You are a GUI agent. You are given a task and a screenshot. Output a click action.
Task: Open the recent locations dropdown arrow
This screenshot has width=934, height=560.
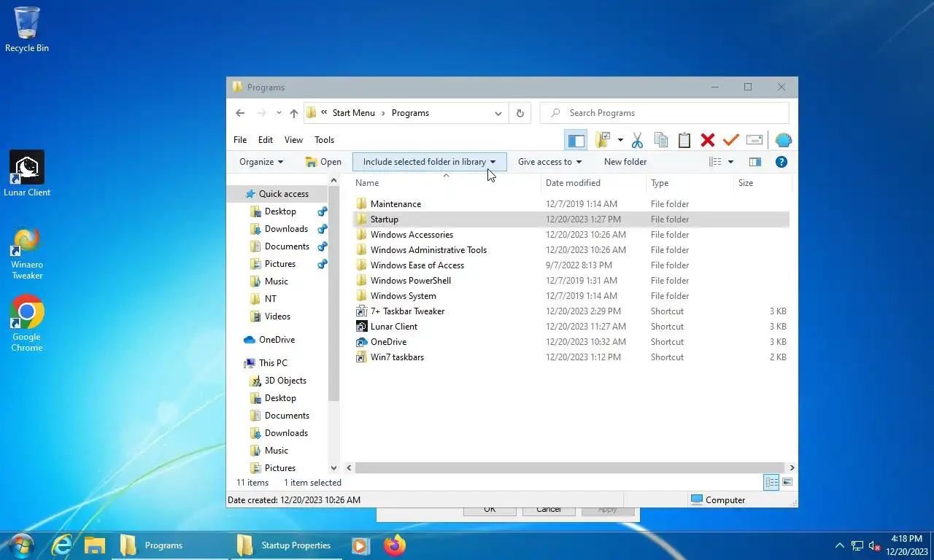pos(279,113)
